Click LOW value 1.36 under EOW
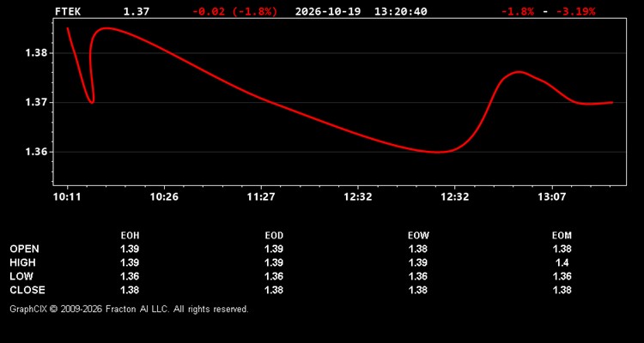 point(418,276)
